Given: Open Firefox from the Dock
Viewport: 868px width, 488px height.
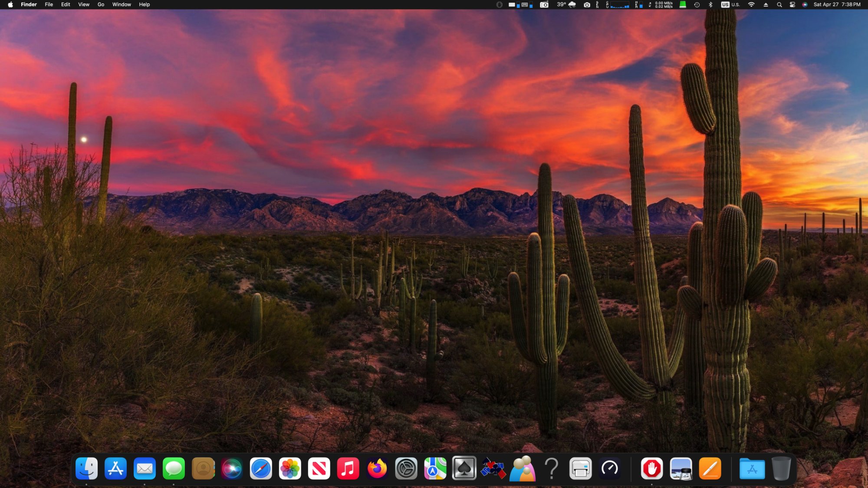Looking at the screenshot, I should tap(377, 468).
